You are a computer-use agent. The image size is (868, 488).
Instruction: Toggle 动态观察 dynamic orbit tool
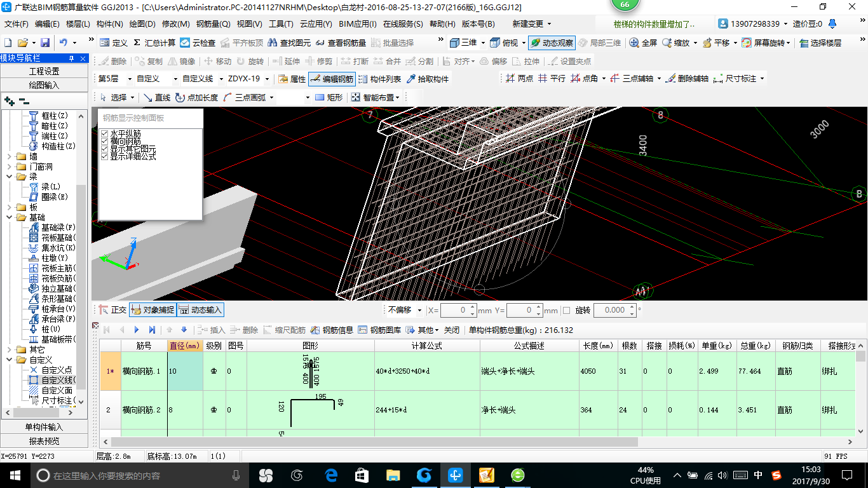tap(552, 43)
